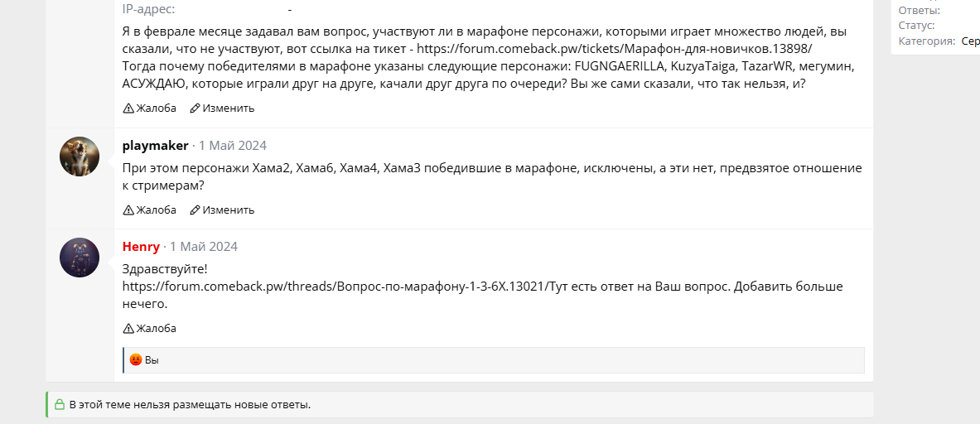Click the Изменить pencil icon in the first post

point(195,108)
